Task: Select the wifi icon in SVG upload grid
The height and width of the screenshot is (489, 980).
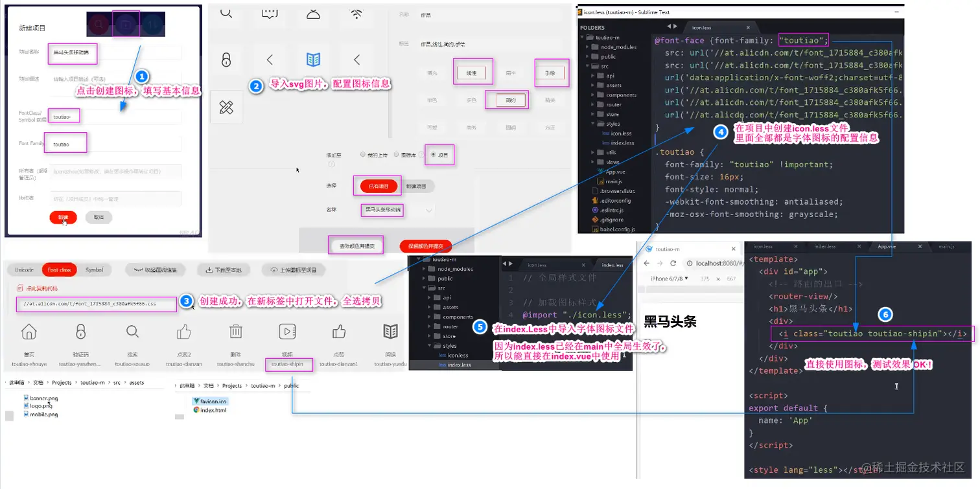Action: coord(356,13)
